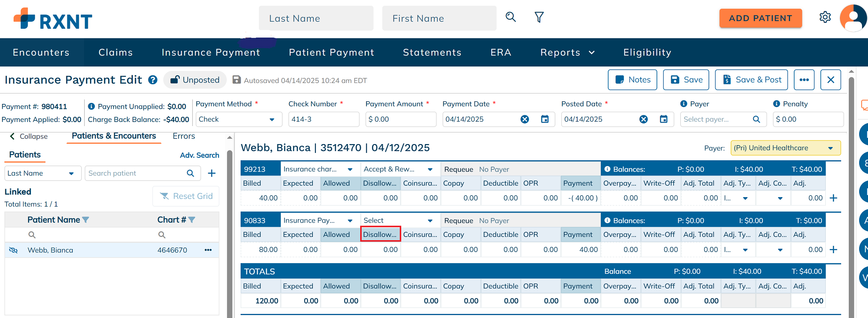This screenshot has width=868, height=318.
Task: Add an adjustment row for 99213
Action: pyautogui.click(x=833, y=198)
